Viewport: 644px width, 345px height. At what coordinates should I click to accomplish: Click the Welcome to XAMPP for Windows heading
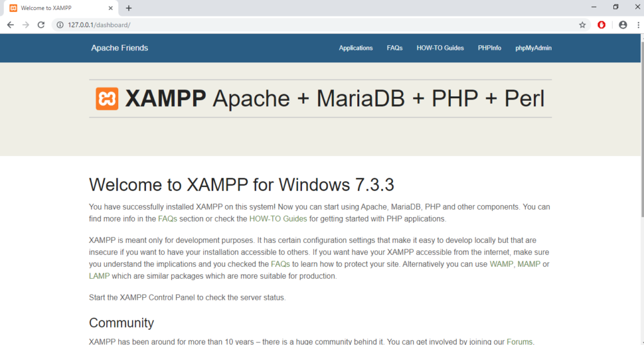click(241, 184)
